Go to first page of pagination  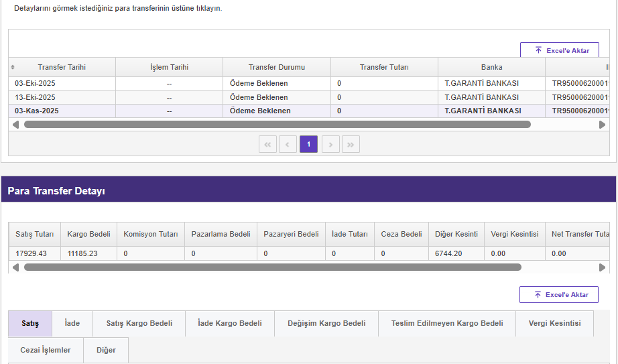coord(267,144)
